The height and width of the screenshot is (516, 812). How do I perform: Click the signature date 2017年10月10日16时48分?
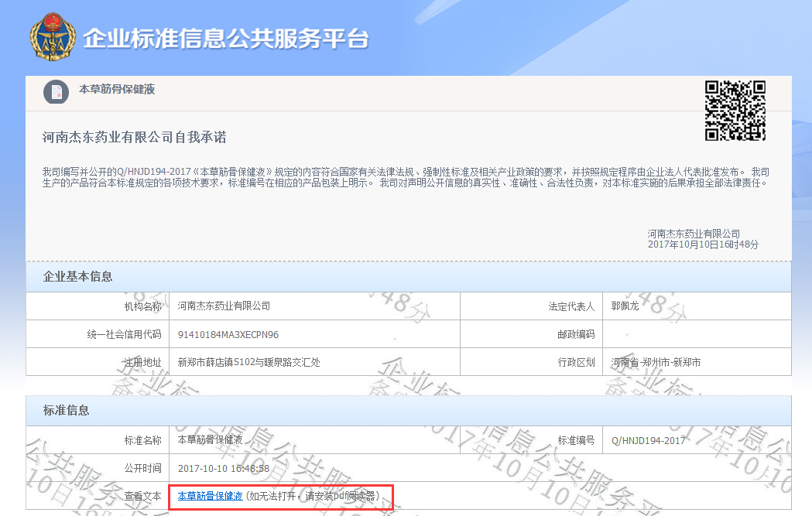pos(704,244)
